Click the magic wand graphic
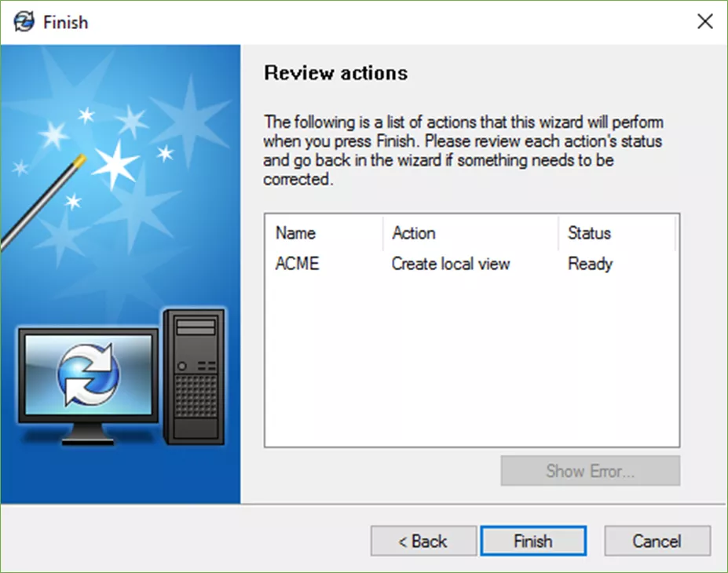Screen dimensions: 728x573 tap(39, 204)
